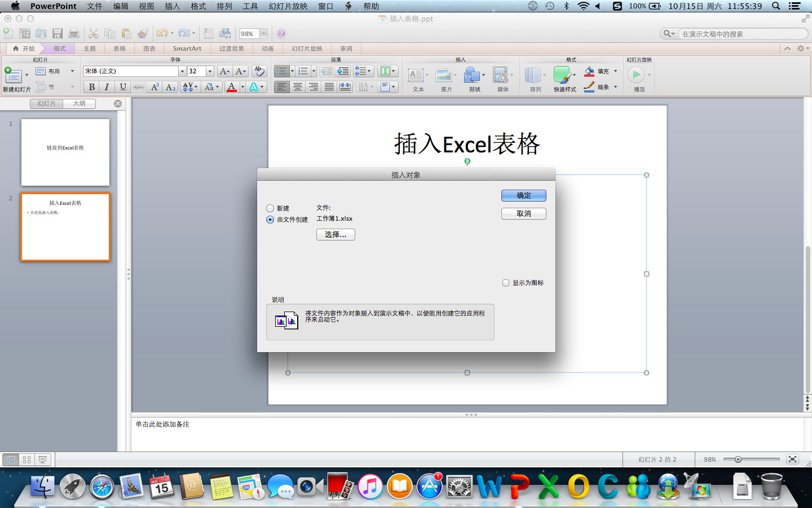Screen dimensions: 812x508
Task: Decrease font size with the A down icon
Action: coord(241,71)
